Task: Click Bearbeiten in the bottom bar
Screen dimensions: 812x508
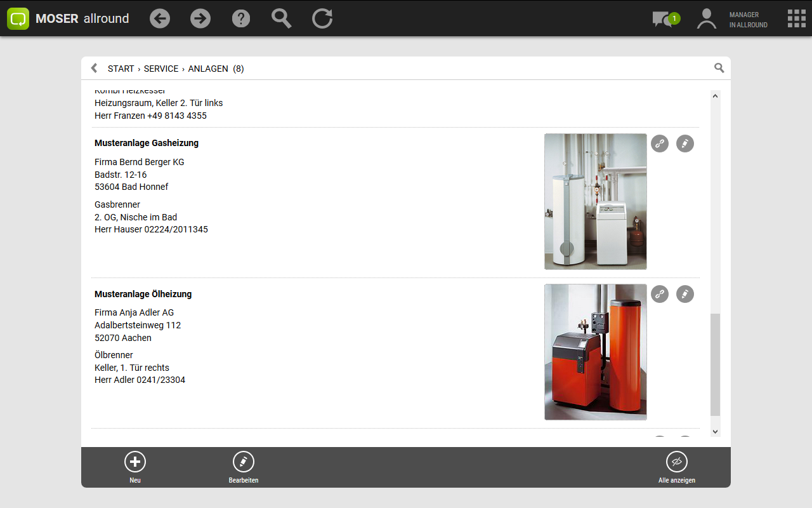Action: 244,468
